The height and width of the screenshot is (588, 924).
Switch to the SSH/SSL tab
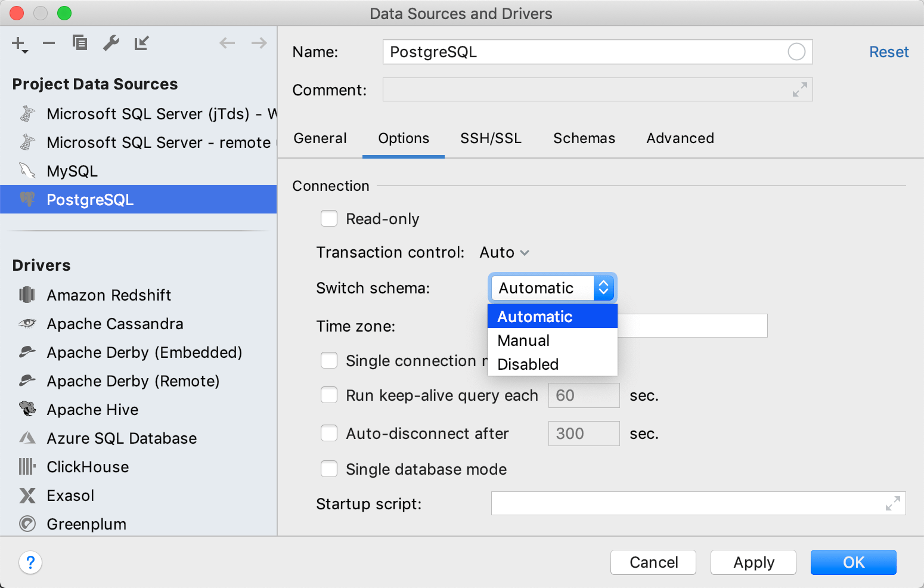491,138
